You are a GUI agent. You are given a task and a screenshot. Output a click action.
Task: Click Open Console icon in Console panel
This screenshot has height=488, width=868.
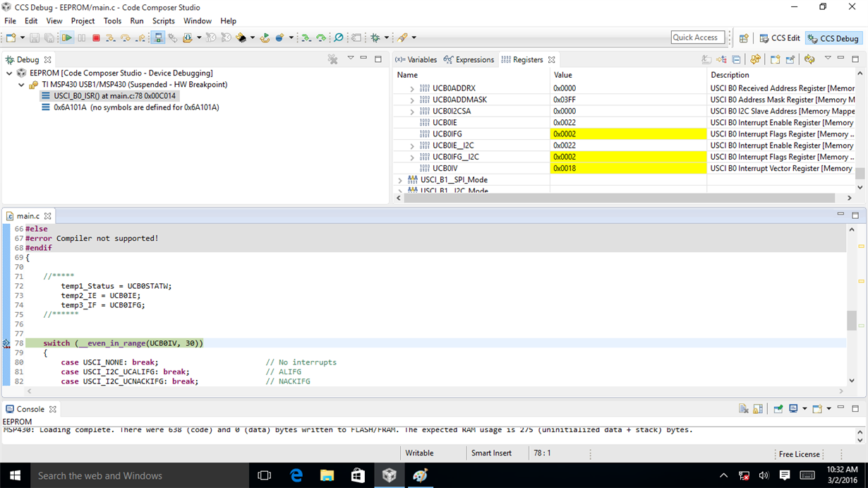pos(817,409)
